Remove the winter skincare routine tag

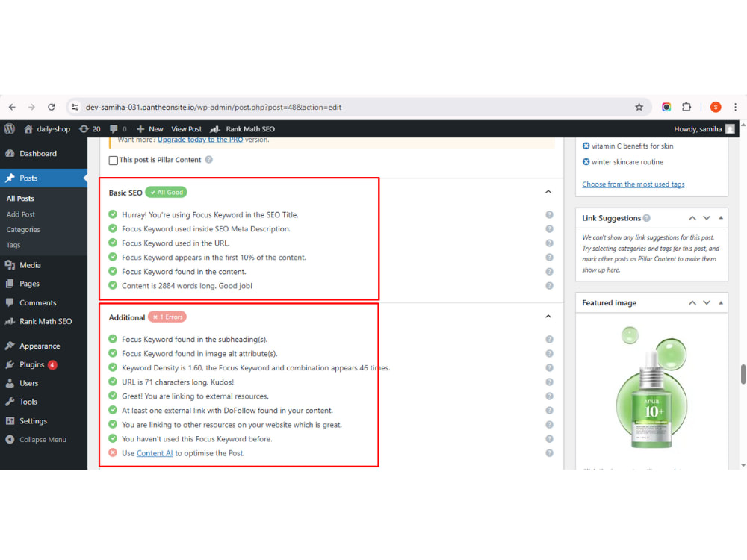pos(586,162)
